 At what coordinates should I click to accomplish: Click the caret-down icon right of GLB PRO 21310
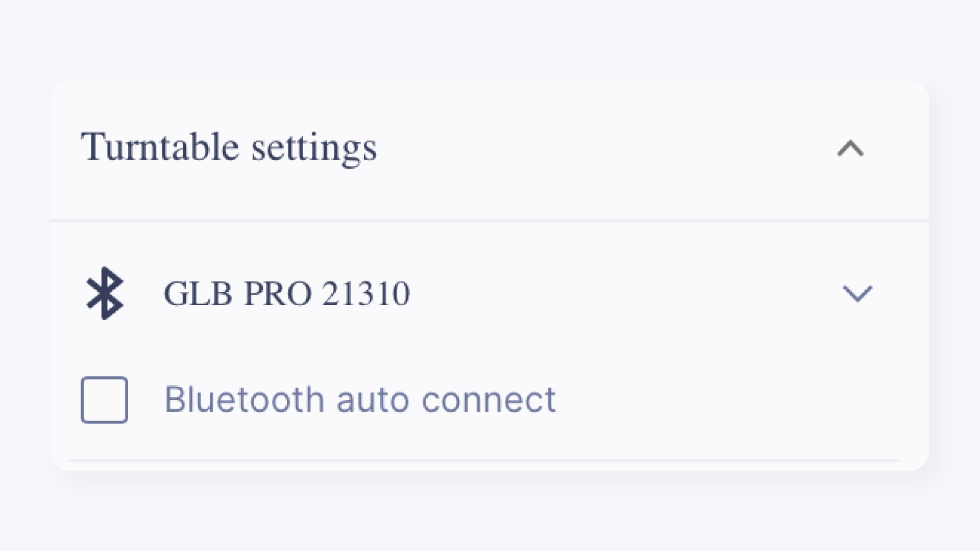[857, 293]
